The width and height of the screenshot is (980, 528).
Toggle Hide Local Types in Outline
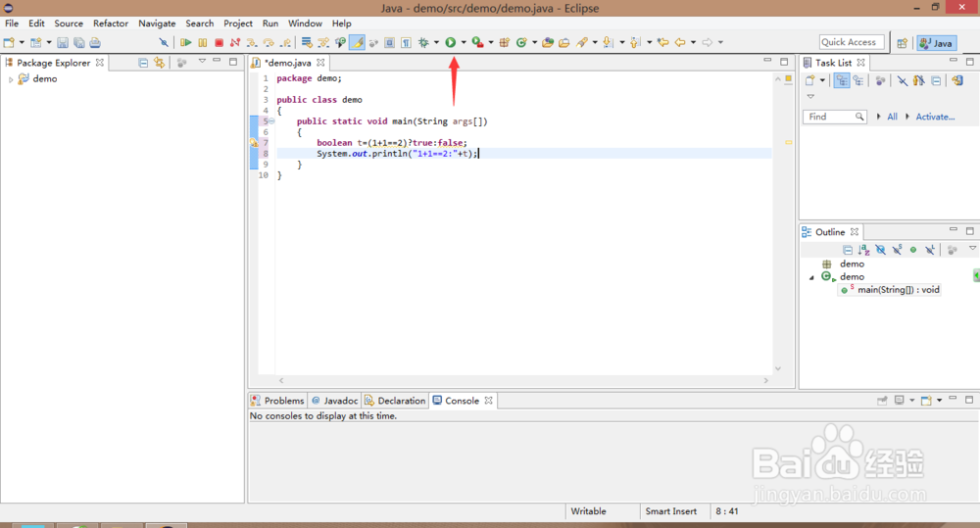pos(930,250)
